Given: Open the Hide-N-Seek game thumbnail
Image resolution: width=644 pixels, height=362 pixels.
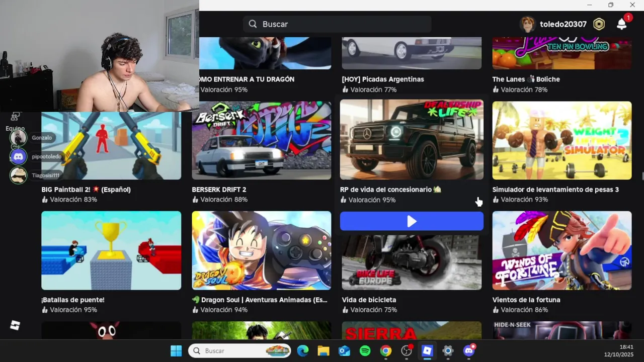Looking at the screenshot, I should tap(562, 330).
